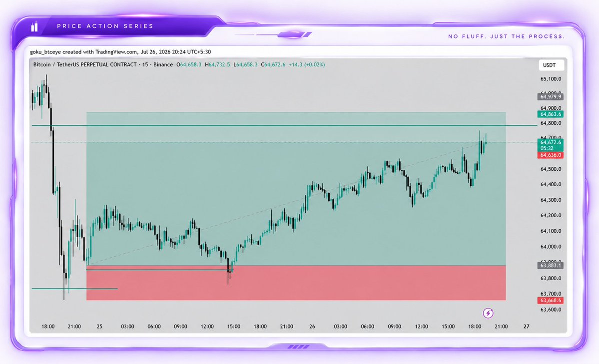Click date label 26 on time axis
599x364 pixels.
tap(312, 327)
